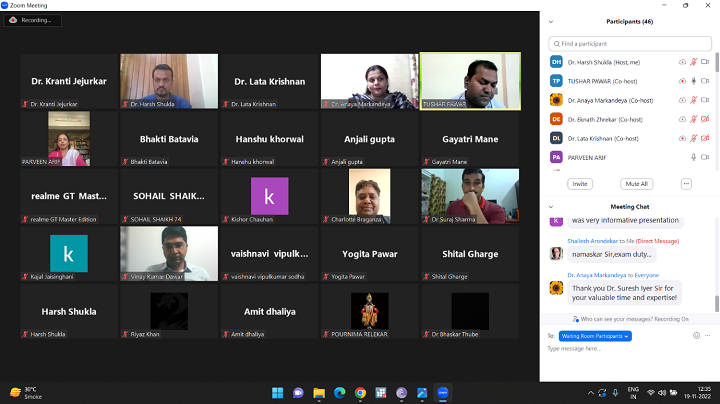Click the DH avatar of Dr. Harsh Shukla
Viewport: 720px width, 404px height.
coord(556,62)
